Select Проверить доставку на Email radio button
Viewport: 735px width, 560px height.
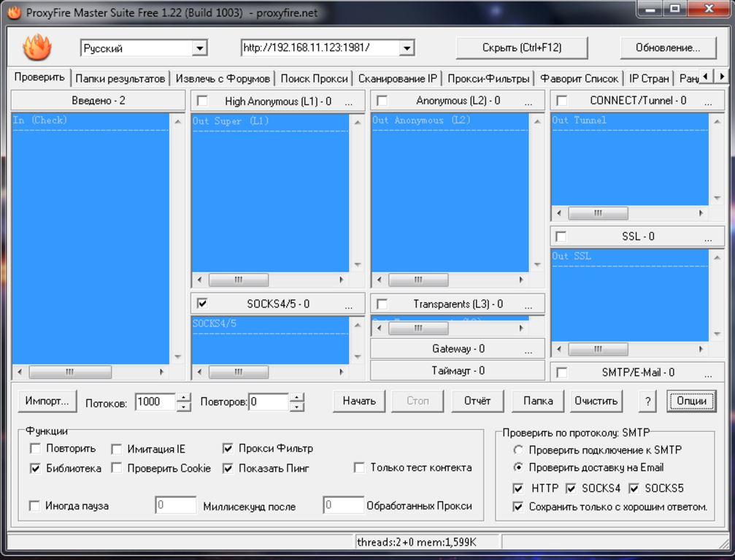[518, 467]
